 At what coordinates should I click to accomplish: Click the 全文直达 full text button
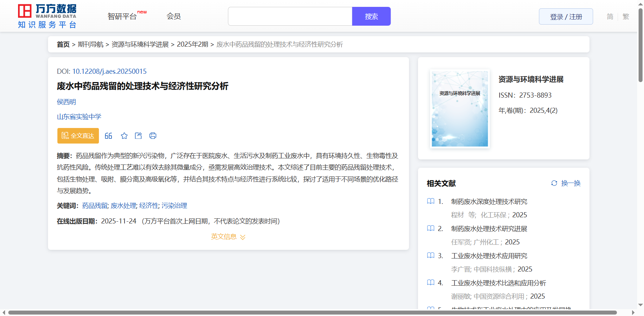coord(78,136)
